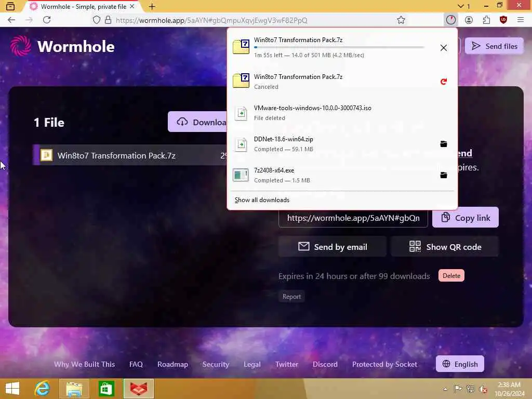Viewport: 532px width, 399px height.
Task: Bookmark this page with the star icon
Action: point(401,20)
